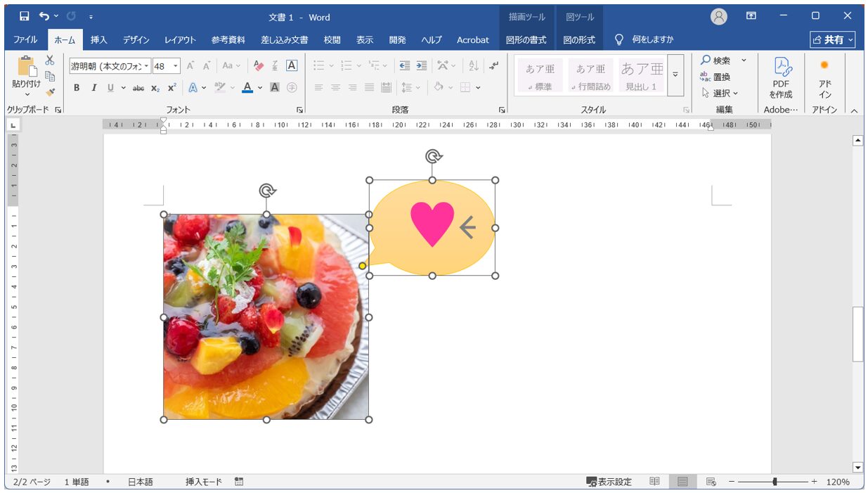The width and height of the screenshot is (868, 493).
Task: Click the enclosed characters icon
Action: point(292,88)
